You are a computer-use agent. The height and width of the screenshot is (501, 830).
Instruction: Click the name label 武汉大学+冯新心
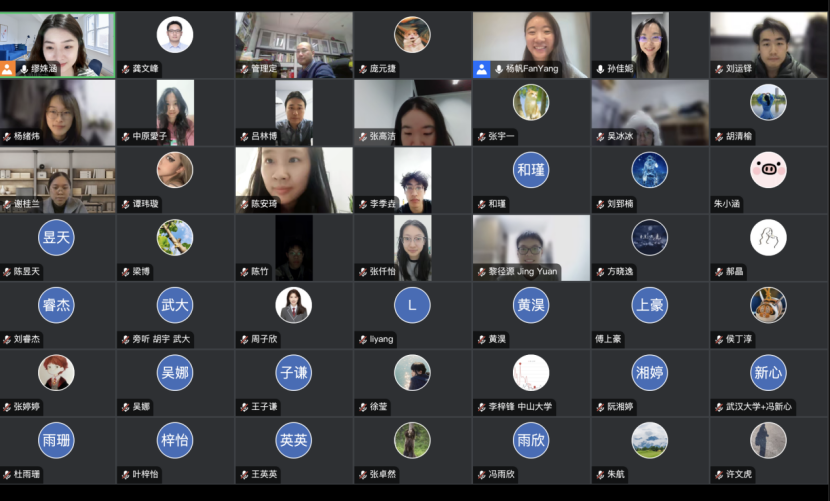pos(759,407)
